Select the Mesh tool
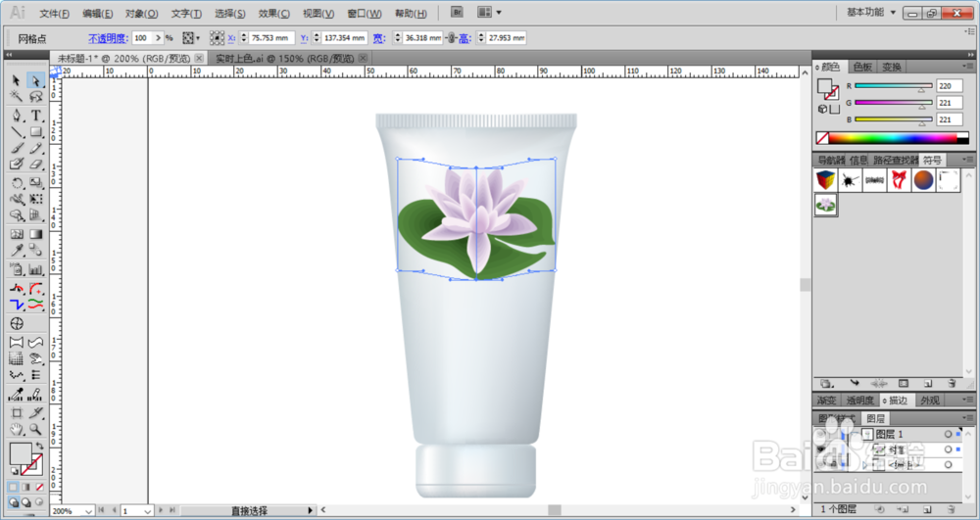Image resolution: width=980 pixels, height=520 pixels. coord(17,234)
